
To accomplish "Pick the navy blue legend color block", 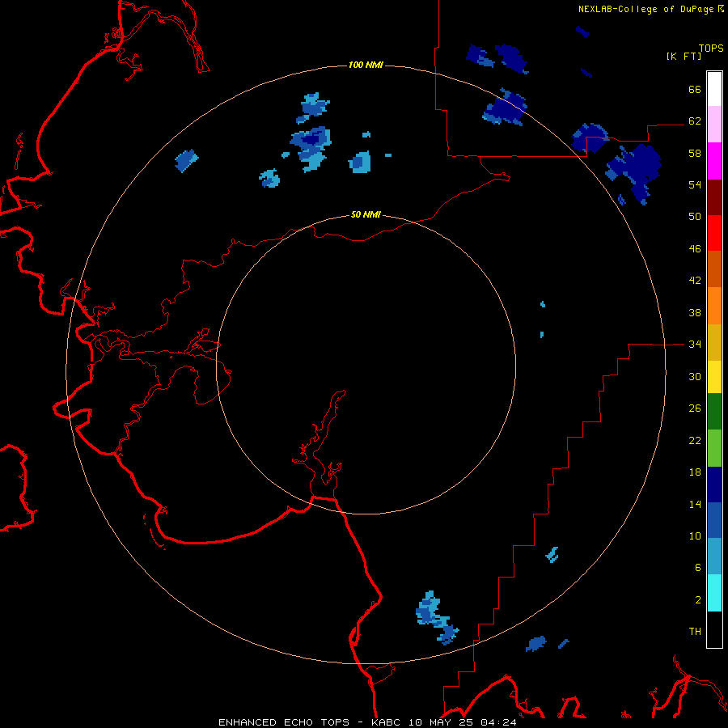I will tap(714, 485).
